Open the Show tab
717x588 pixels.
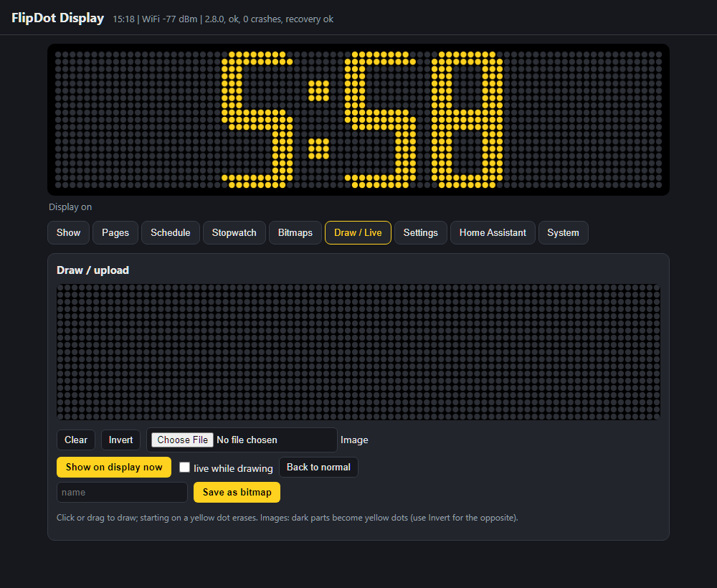click(x=69, y=233)
